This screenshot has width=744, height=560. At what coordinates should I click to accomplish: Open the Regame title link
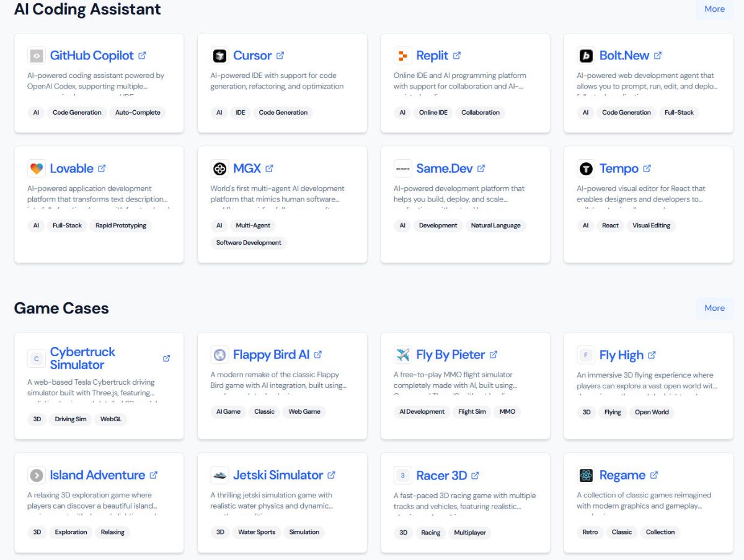tap(622, 475)
